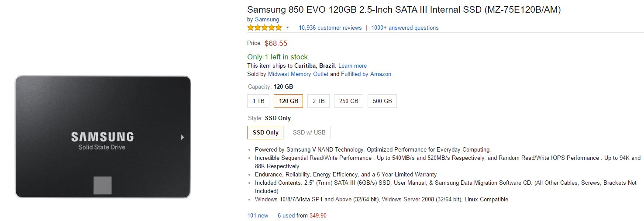Click the Fulfilled by Amazon link

[x=366, y=74]
